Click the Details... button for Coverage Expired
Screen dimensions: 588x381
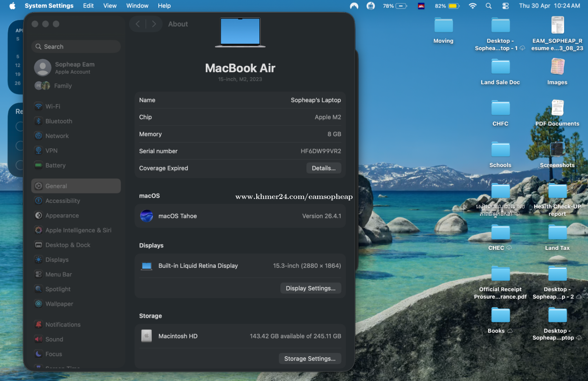click(x=324, y=168)
